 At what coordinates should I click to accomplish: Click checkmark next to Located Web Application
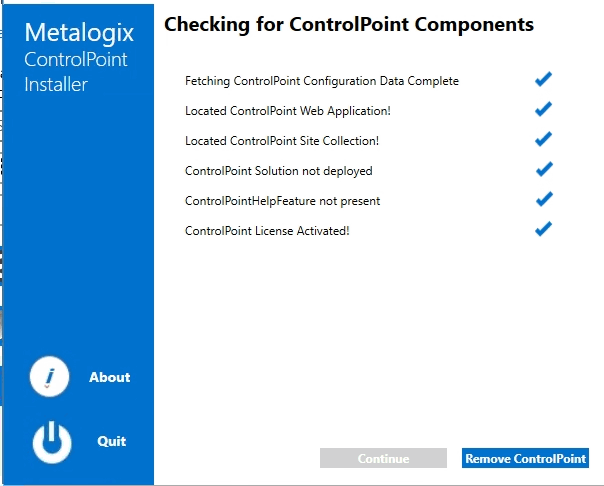(x=543, y=110)
